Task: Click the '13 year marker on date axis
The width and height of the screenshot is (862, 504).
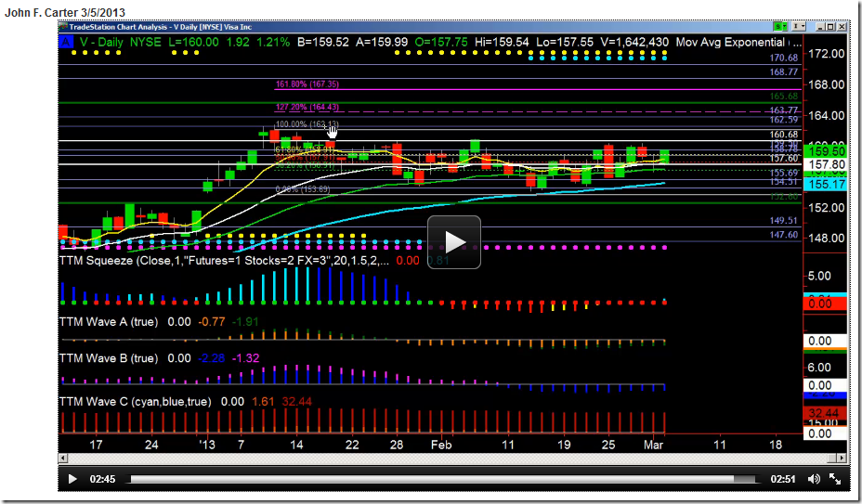Action: click(207, 445)
